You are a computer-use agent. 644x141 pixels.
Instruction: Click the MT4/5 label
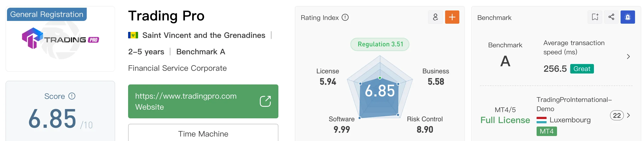[x=505, y=110]
